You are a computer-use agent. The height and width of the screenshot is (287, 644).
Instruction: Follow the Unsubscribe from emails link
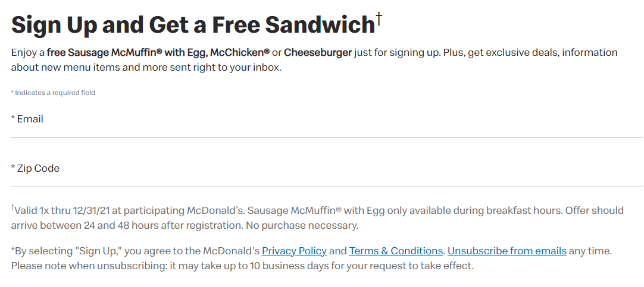[x=507, y=251]
